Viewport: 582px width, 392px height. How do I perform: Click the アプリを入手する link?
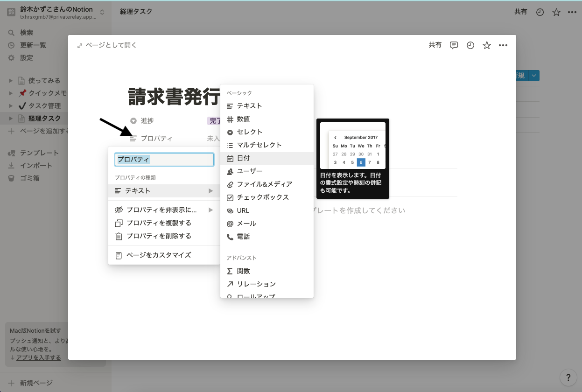pyautogui.click(x=38, y=358)
